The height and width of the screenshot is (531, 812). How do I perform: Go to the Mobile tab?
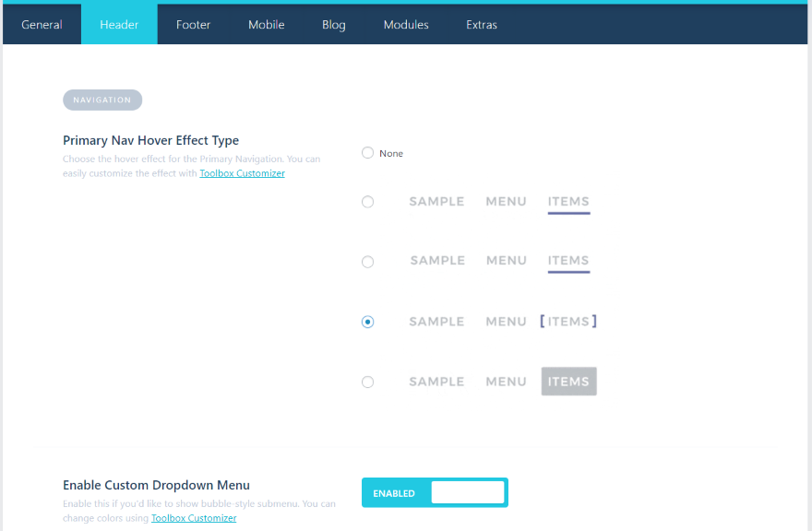(x=266, y=24)
